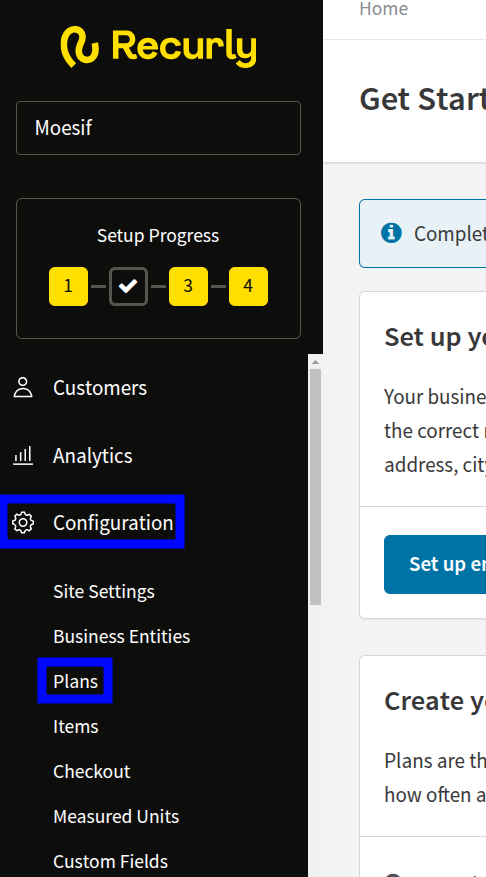Click the info icon in the blue banner
This screenshot has height=877, width=486.
391,233
